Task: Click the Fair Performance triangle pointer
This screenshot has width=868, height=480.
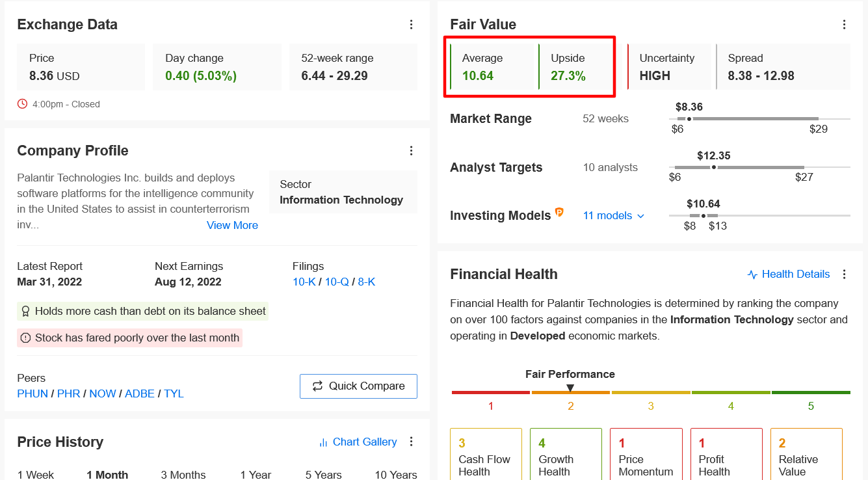Action: (x=570, y=388)
